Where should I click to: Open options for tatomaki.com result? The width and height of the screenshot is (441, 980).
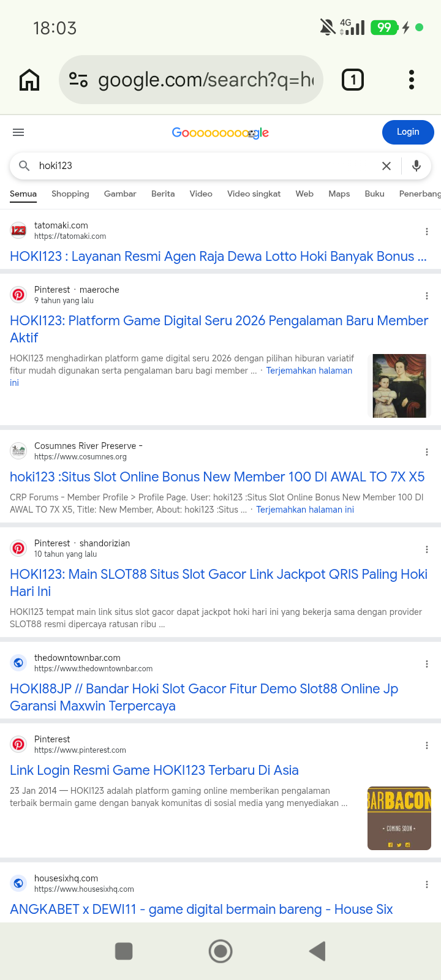(x=427, y=232)
